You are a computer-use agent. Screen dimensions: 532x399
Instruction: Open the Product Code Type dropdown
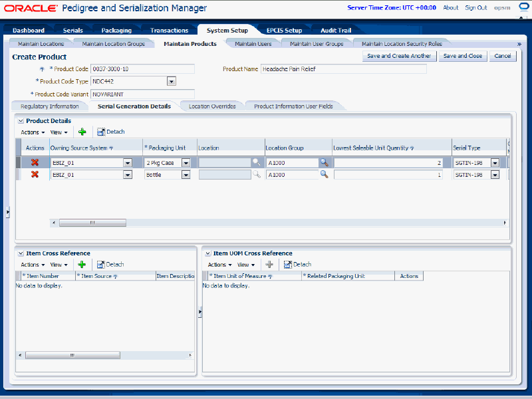[172, 81]
